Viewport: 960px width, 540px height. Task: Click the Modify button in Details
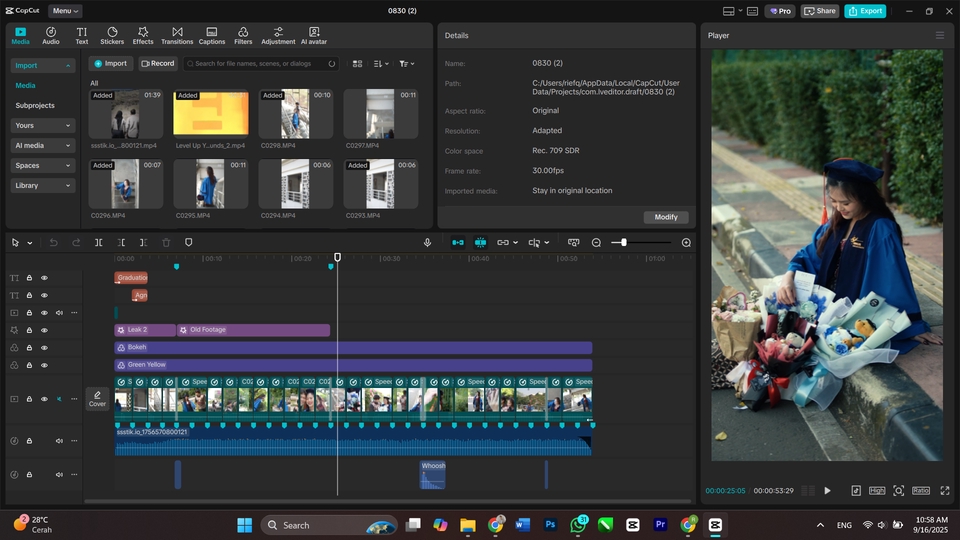tap(666, 217)
